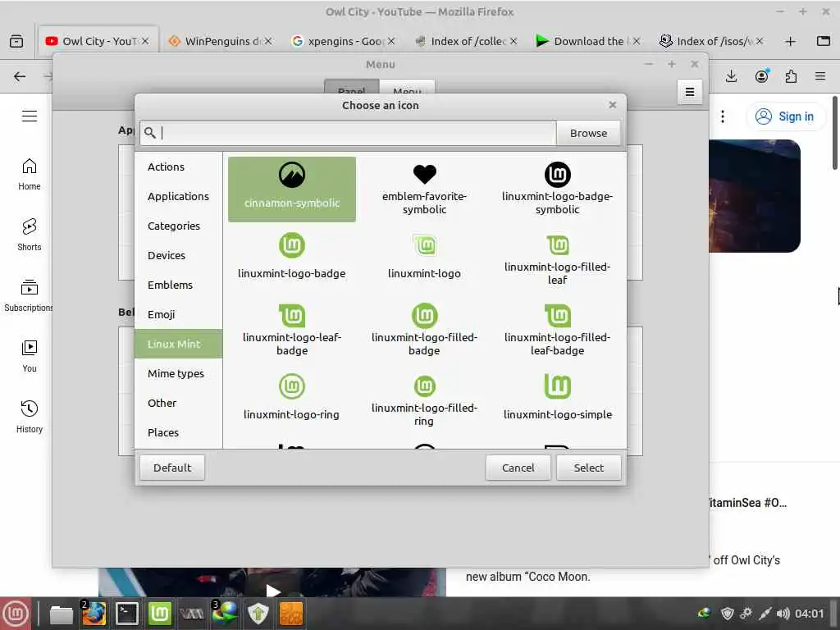
Task: Open the volume control in the tray
Action: point(783,614)
